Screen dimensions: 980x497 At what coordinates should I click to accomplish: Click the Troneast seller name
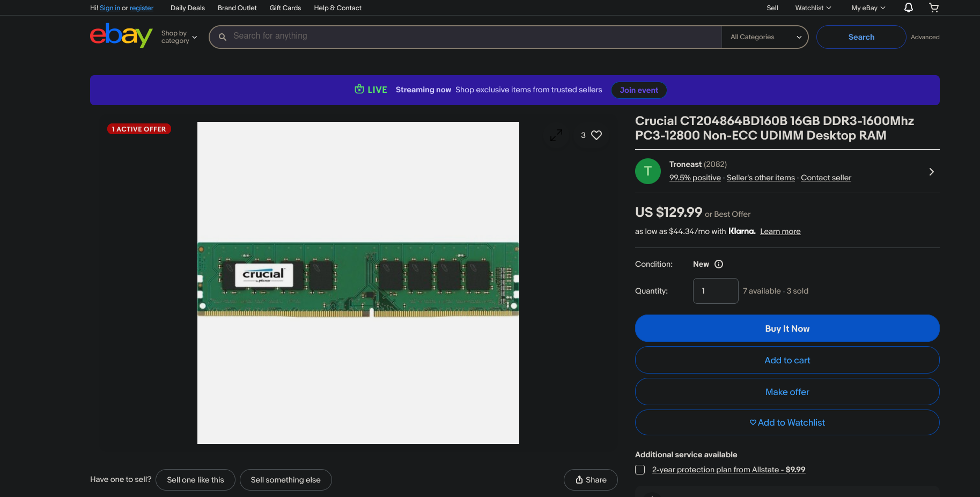click(x=686, y=164)
